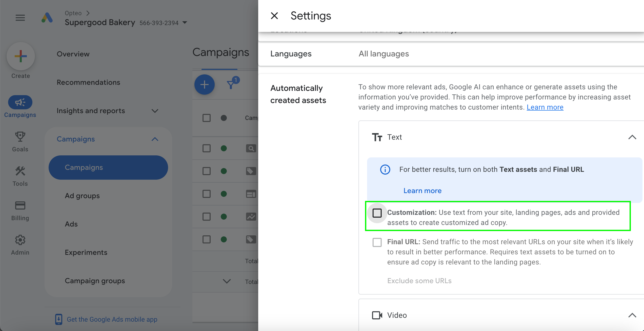The width and height of the screenshot is (644, 331).
Task: Expand Insights and reports menu
Action: [155, 111]
